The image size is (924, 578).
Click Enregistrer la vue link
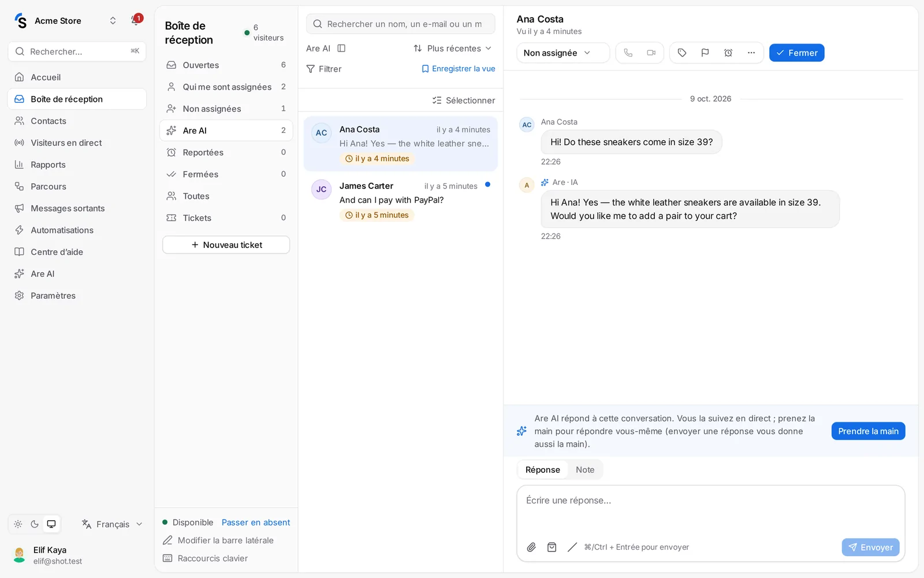click(459, 69)
